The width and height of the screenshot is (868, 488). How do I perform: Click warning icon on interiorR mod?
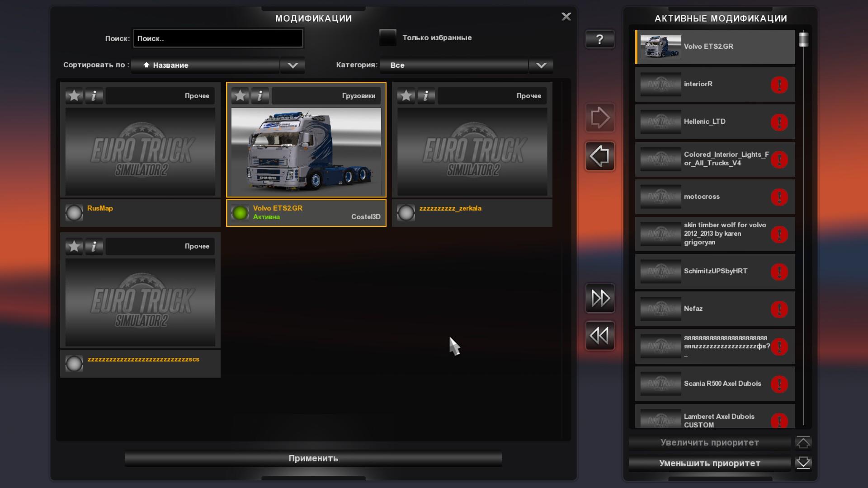pyautogui.click(x=779, y=85)
